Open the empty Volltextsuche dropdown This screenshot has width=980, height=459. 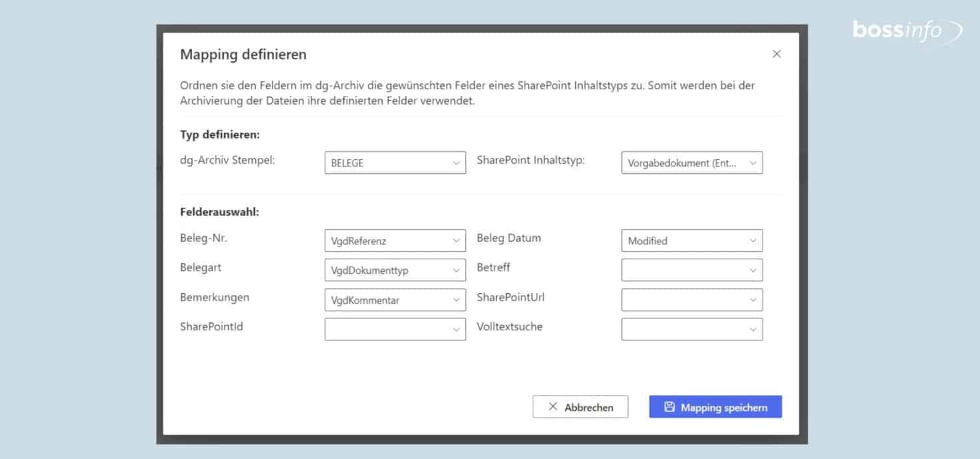(691, 329)
